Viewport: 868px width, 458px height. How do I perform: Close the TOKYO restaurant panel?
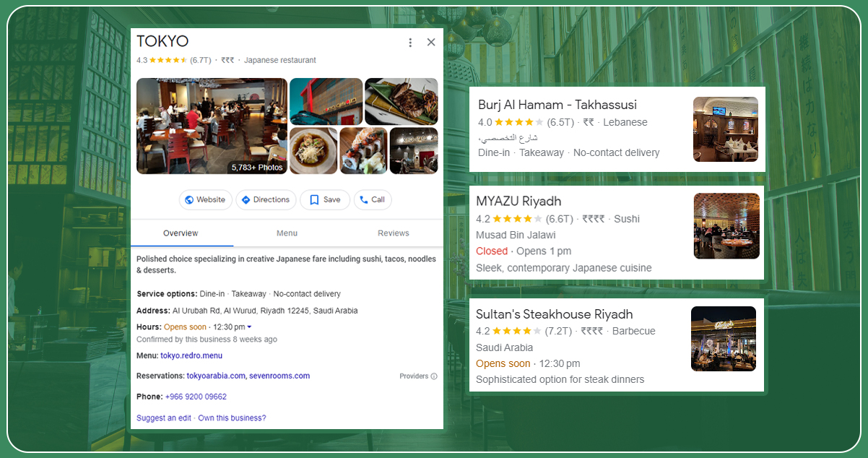click(431, 43)
